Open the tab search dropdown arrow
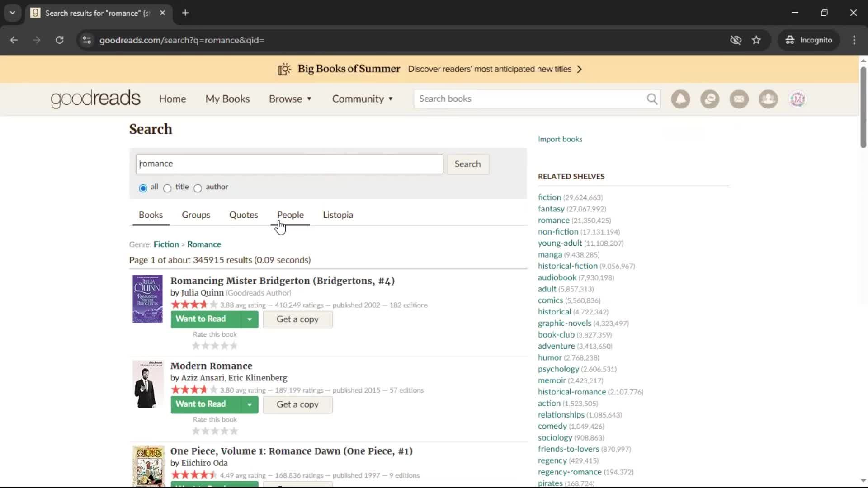868x488 pixels. click(x=13, y=13)
